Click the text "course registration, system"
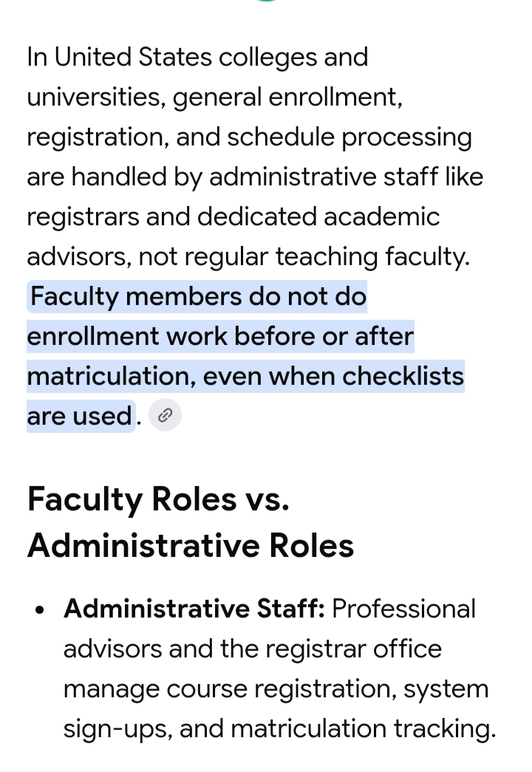 tap(327, 689)
